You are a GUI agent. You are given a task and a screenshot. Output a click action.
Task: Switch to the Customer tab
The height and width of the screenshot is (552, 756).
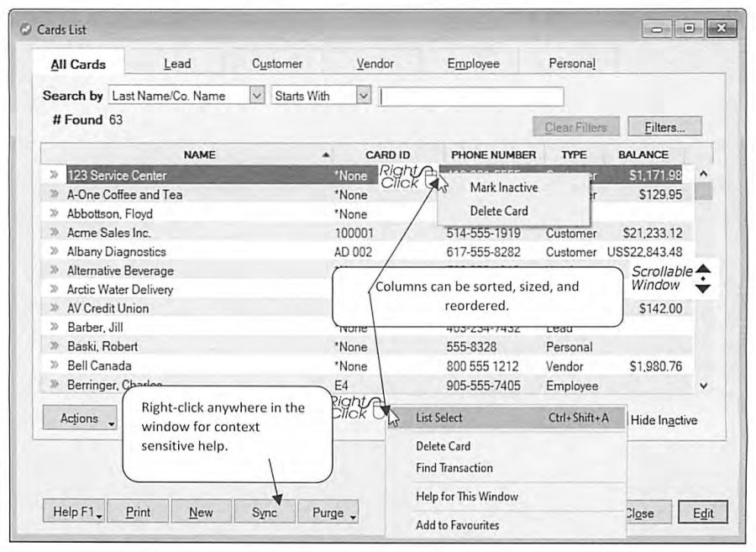click(x=276, y=64)
